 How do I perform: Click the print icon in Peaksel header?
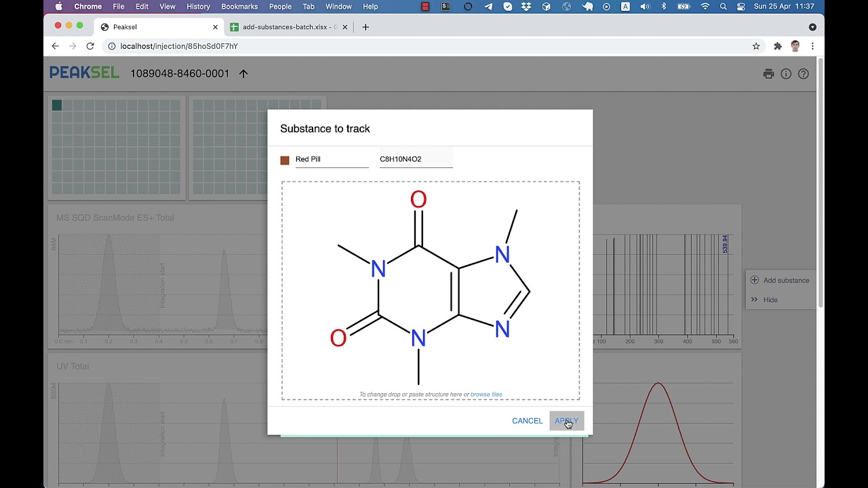(768, 74)
